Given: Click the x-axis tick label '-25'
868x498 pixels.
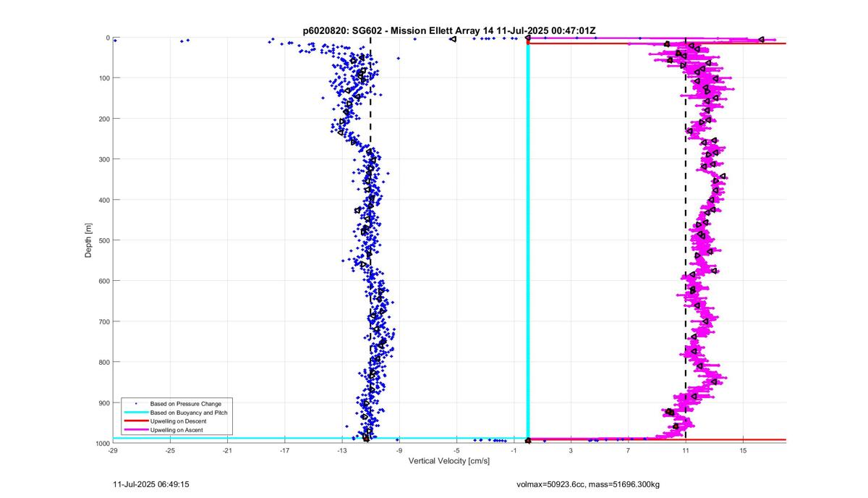Looking at the screenshot, I should coord(170,450).
